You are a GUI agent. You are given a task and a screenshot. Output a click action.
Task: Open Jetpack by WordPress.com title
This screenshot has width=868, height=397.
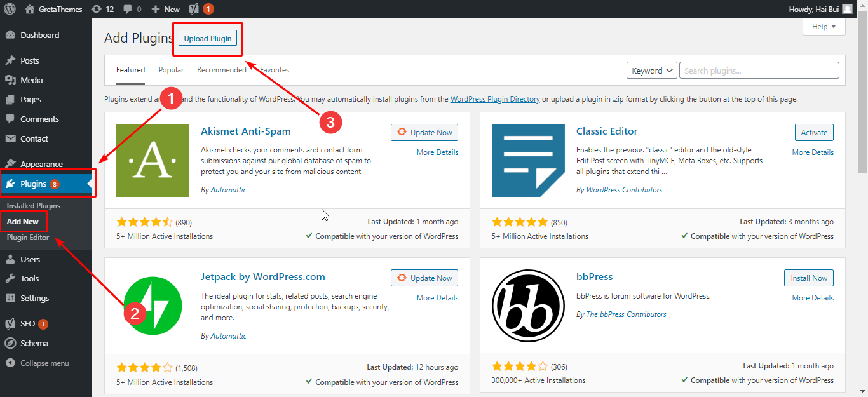click(263, 277)
